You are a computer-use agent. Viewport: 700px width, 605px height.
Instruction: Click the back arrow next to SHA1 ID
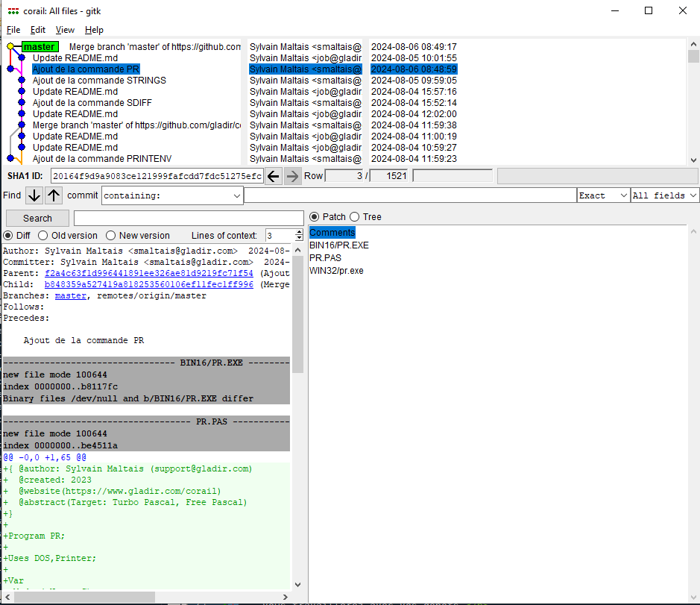274,176
